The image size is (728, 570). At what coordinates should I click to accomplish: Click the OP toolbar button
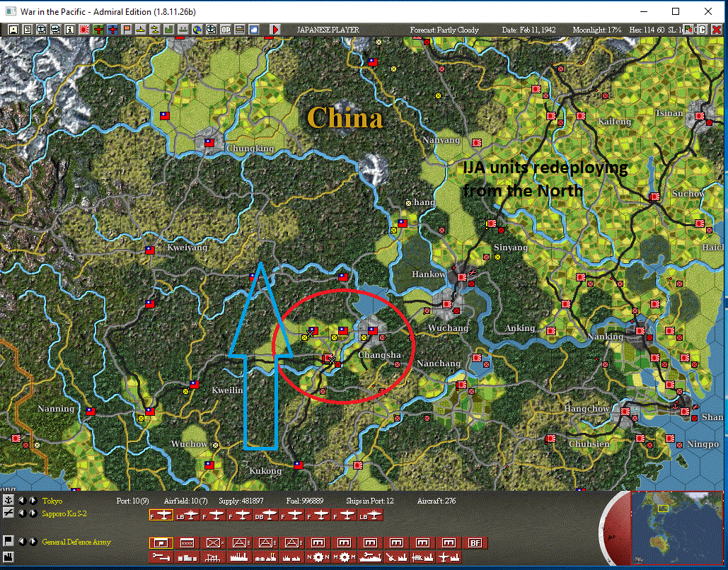click(x=226, y=30)
